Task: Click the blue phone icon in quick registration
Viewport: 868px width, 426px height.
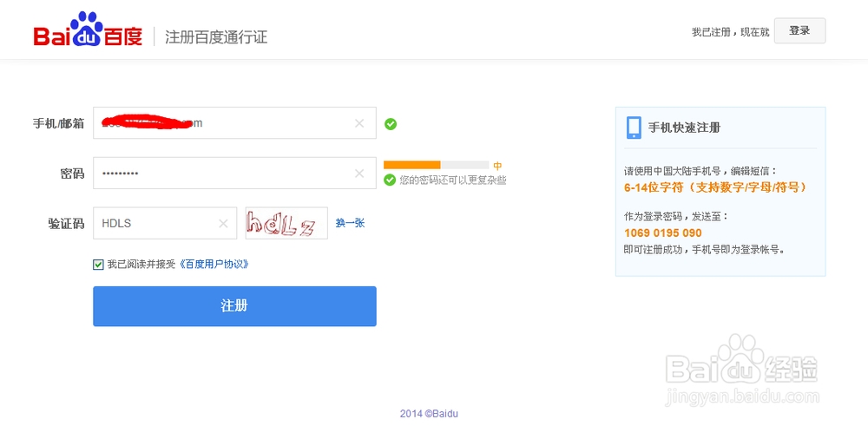Action: 634,128
